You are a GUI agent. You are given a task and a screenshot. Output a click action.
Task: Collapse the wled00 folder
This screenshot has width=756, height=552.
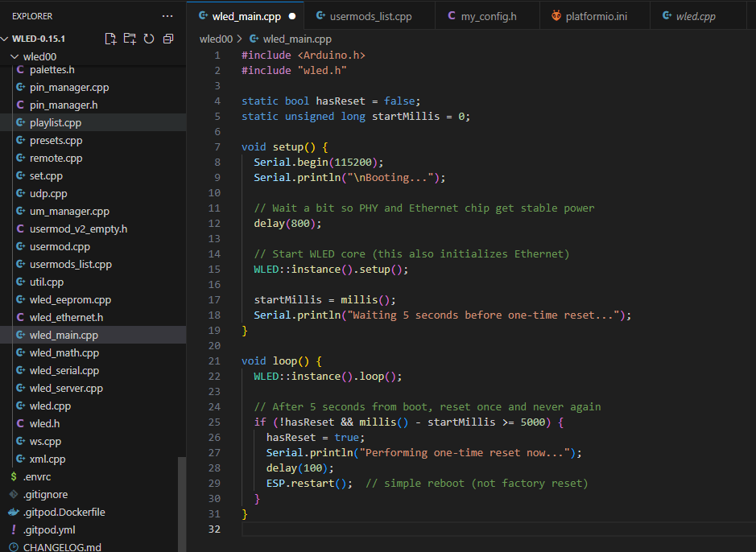14,56
